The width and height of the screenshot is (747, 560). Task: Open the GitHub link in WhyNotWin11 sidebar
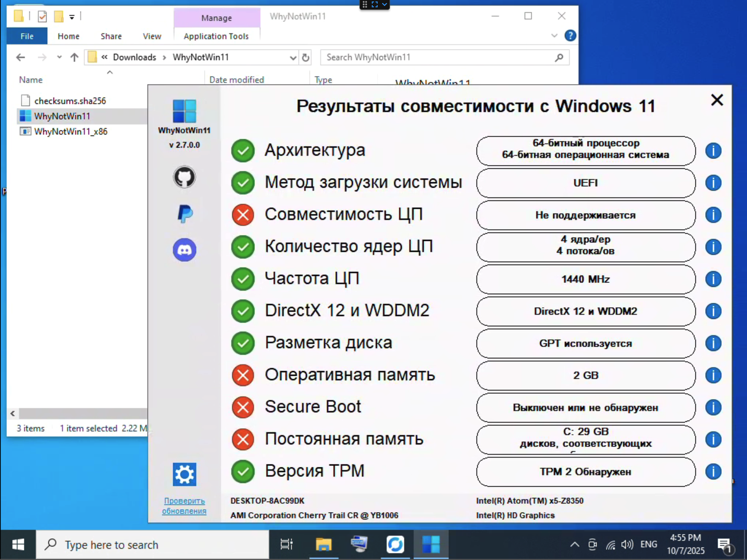click(184, 177)
